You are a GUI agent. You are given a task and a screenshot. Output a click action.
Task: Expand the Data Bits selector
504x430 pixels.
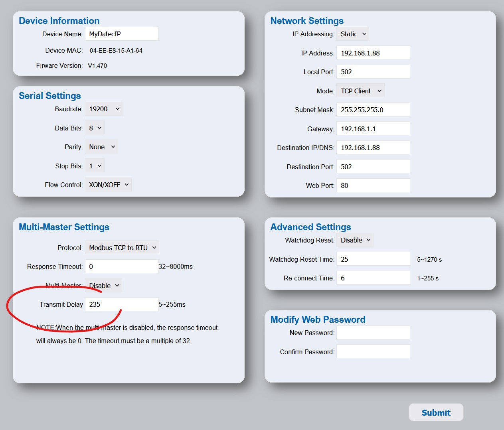95,128
